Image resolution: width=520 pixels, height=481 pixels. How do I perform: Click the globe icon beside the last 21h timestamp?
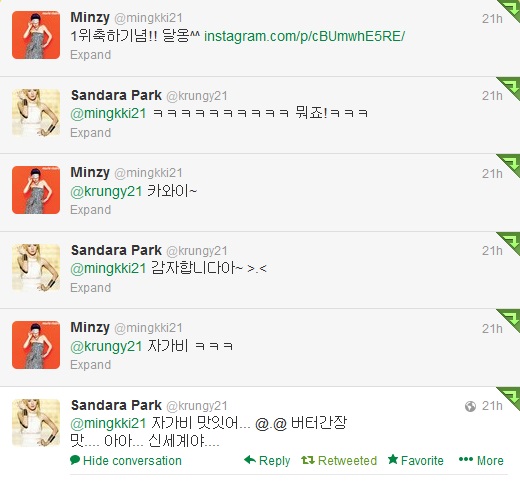point(470,406)
